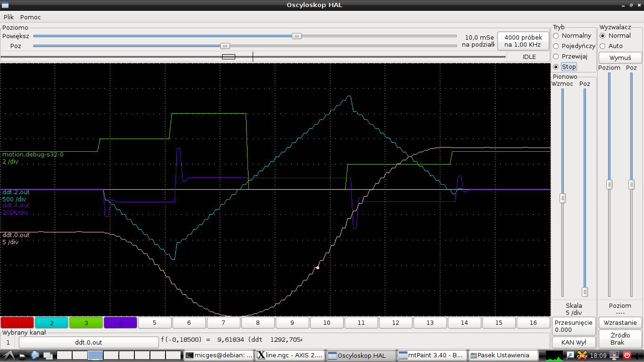Click the red power button icon
Image resolution: width=644 pixels, height=362 pixels.
click(627, 355)
